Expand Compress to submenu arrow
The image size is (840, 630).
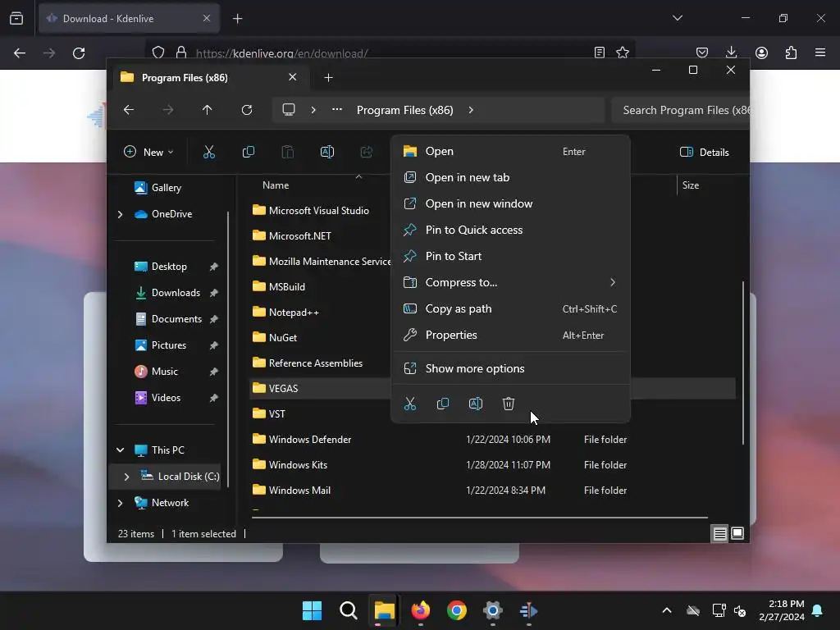coord(613,282)
